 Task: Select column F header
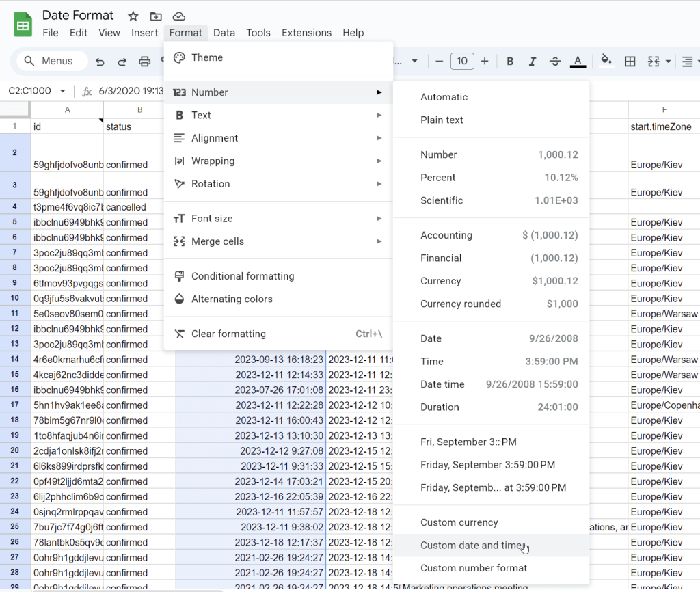point(664,109)
